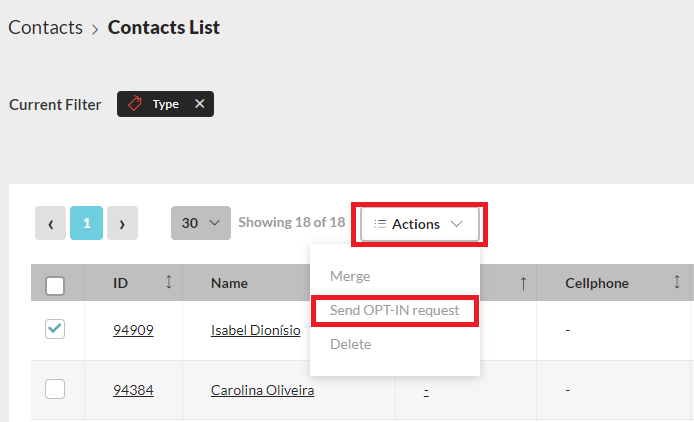The width and height of the screenshot is (694, 422).
Task: Open the 30 per page dropdown
Action: (200, 224)
